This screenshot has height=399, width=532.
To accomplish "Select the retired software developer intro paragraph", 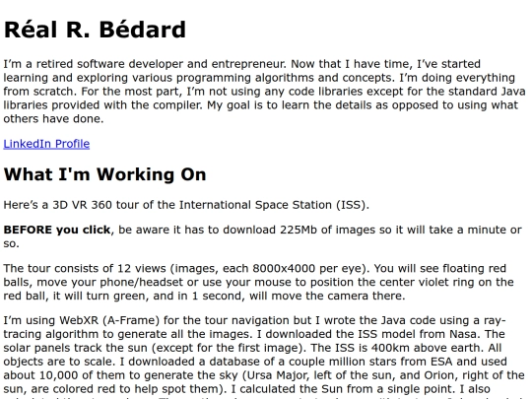I will pos(264,92).
